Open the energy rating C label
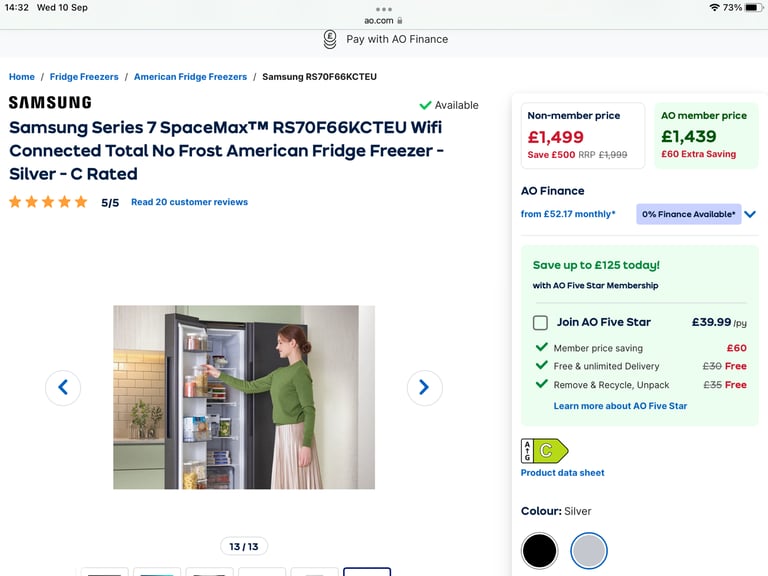This screenshot has width=768, height=576. tap(544, 451)
